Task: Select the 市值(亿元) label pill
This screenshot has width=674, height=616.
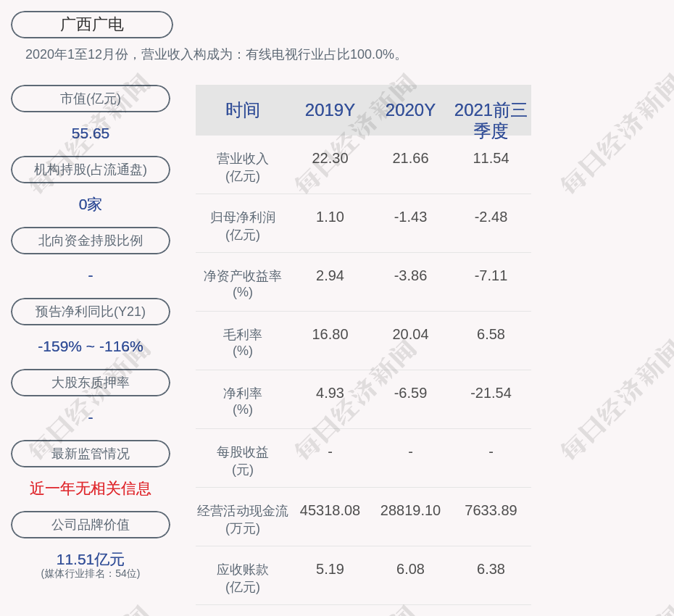Action: point(91,99)
